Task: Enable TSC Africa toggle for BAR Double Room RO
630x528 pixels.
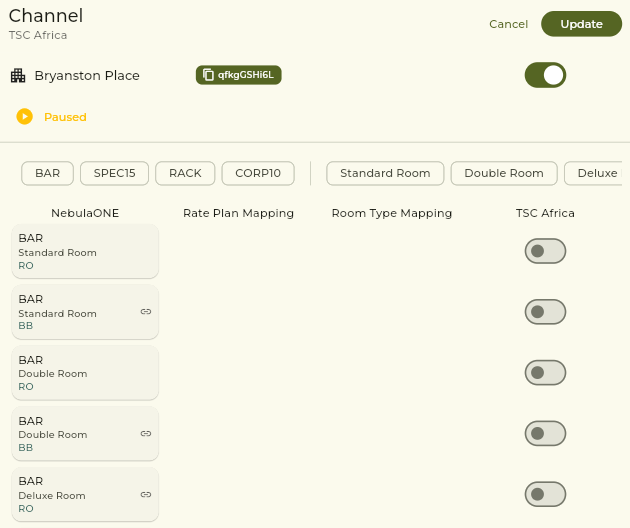Action: pos(545,372)
